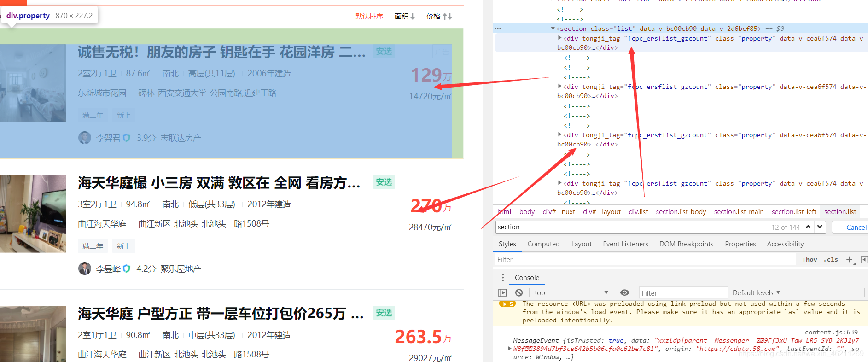
Task: Toggle :hov element state panel
Action: coord(810,260)
